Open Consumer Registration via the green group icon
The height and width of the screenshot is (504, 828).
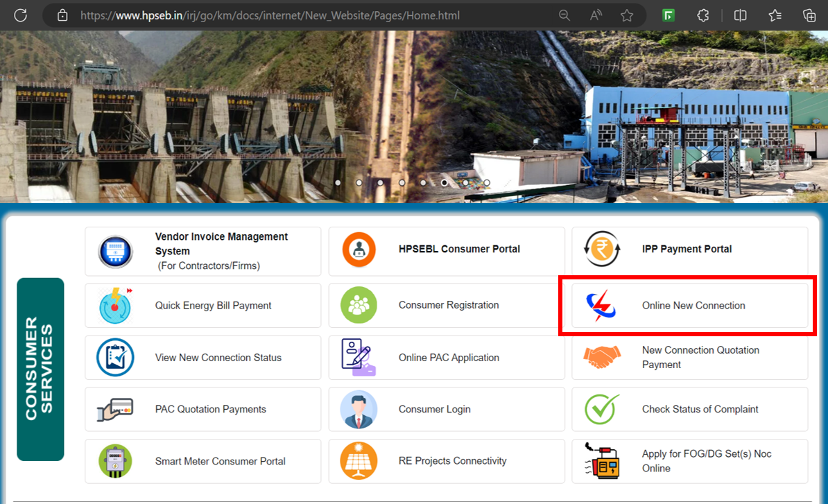coord(359,305)
